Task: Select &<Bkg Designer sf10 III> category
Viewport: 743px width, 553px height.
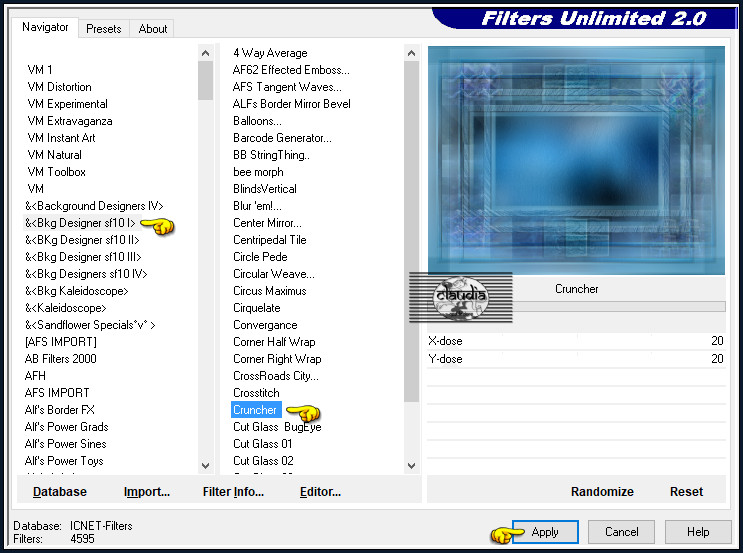Action: 83,257
